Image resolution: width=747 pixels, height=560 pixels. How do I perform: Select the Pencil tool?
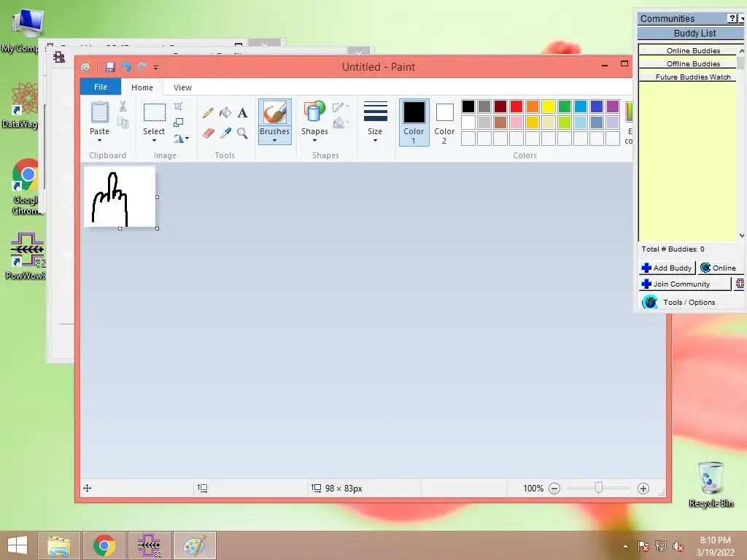208,113
